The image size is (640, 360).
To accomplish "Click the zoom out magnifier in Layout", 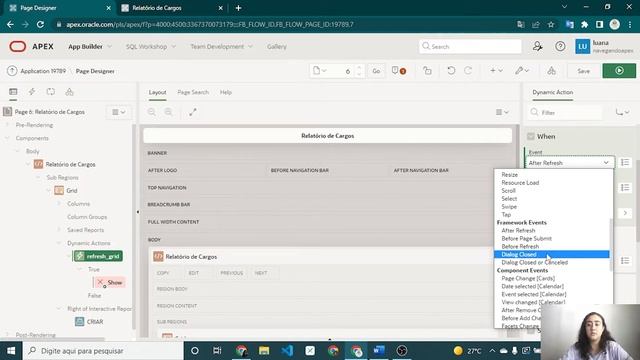I will coord(151,112).
